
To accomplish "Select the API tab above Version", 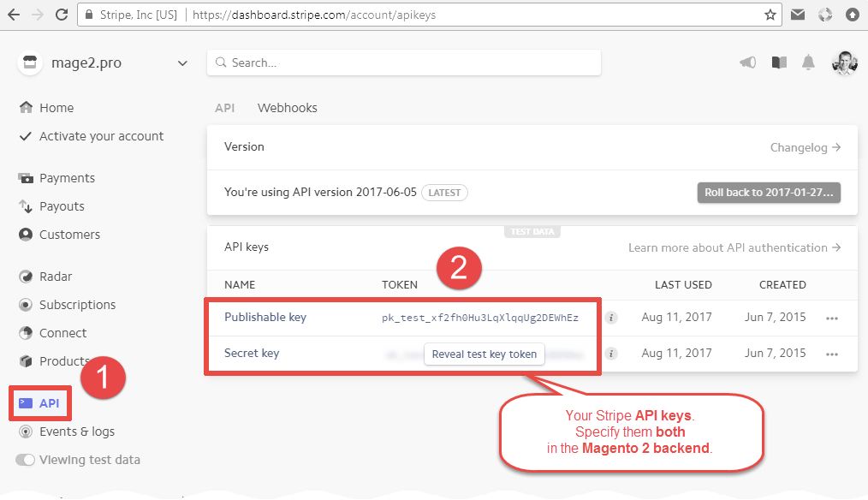I will click(225, 108).
